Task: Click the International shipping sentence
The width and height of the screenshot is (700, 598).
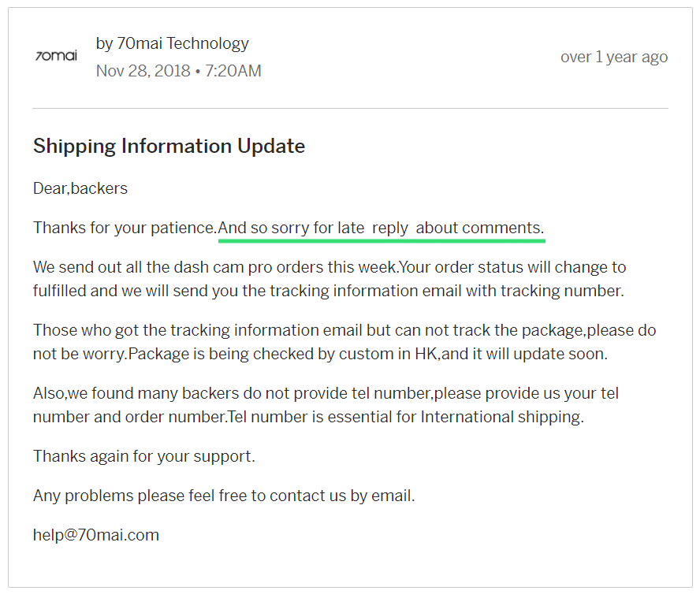Action: point(406,417)
